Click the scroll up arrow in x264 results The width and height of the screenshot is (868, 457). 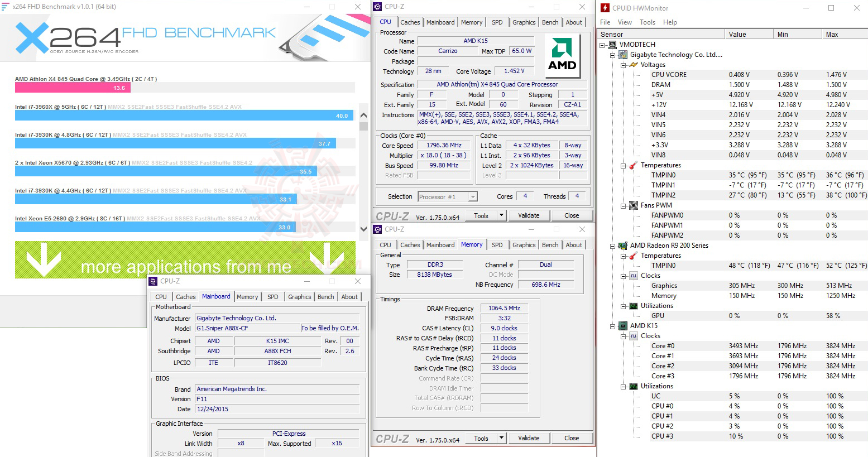(363, 115)
